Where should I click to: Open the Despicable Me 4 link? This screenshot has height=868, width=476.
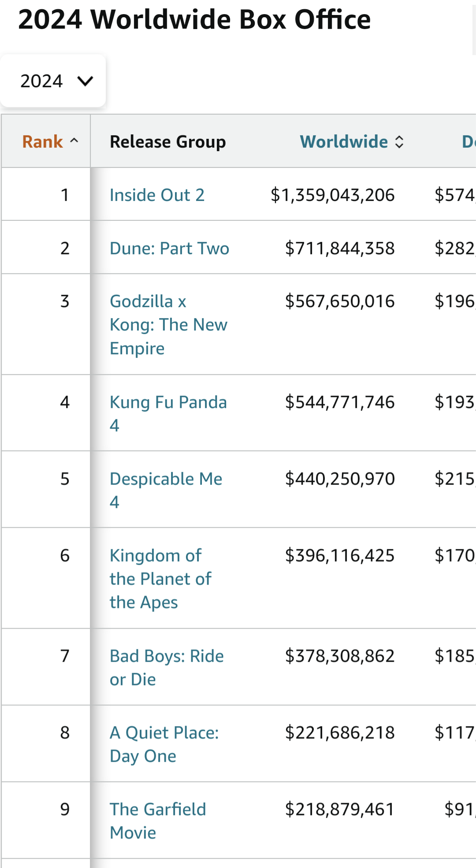pyautogui.click(x=166, y=479)
